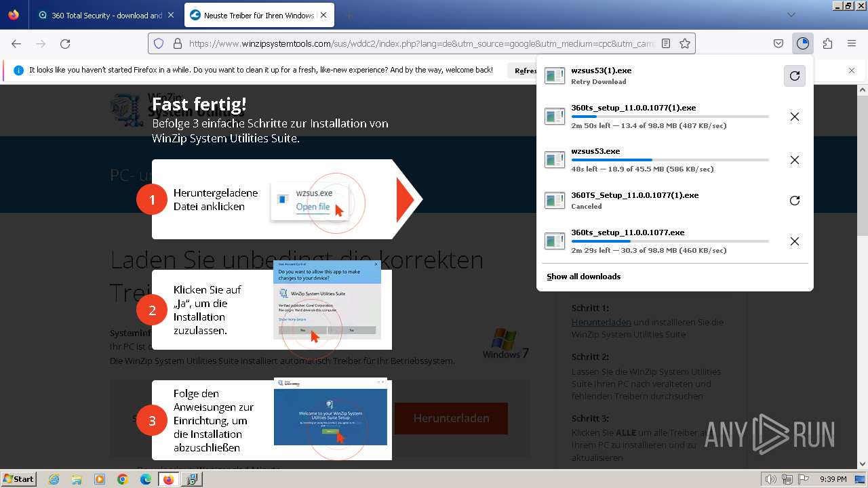Dismiss the Firefox refresh notification bar
This screenshot has height=488, width=868.
pyautogui.click(x=852, y=70)
